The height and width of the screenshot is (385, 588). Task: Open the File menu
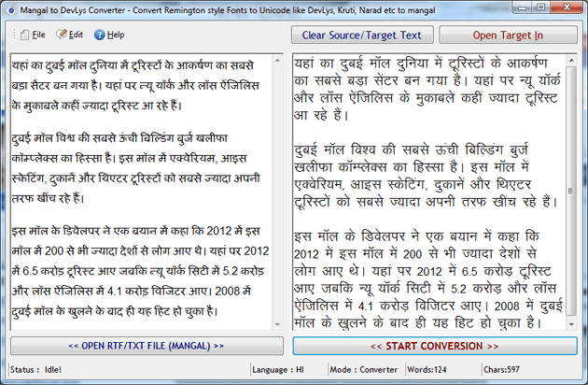tap(33, 35)
